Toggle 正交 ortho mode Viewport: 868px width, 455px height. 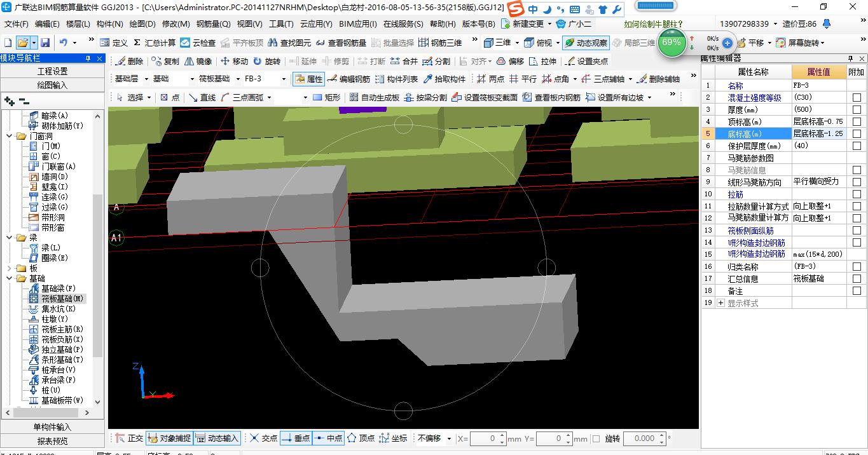[129, 438]
